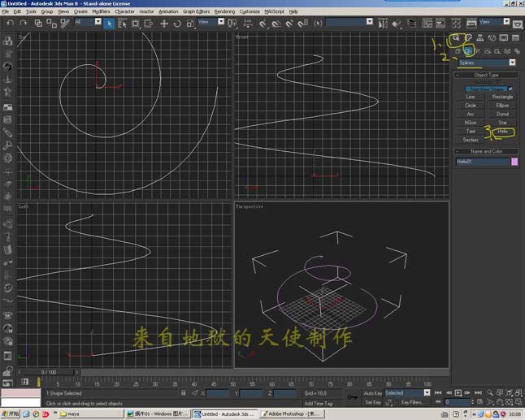Toggle Percent Snap icon
Screen dimensions: 525x420
pos(289,24)
